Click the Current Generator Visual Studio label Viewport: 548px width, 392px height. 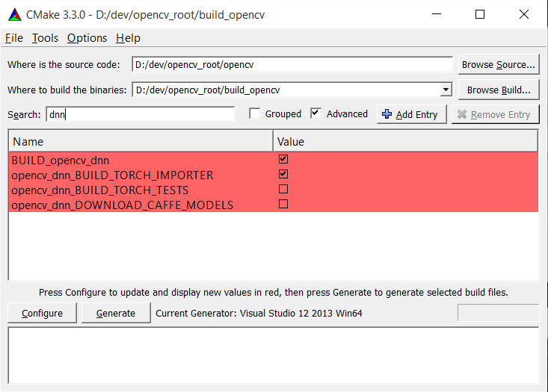click(259, 313)
